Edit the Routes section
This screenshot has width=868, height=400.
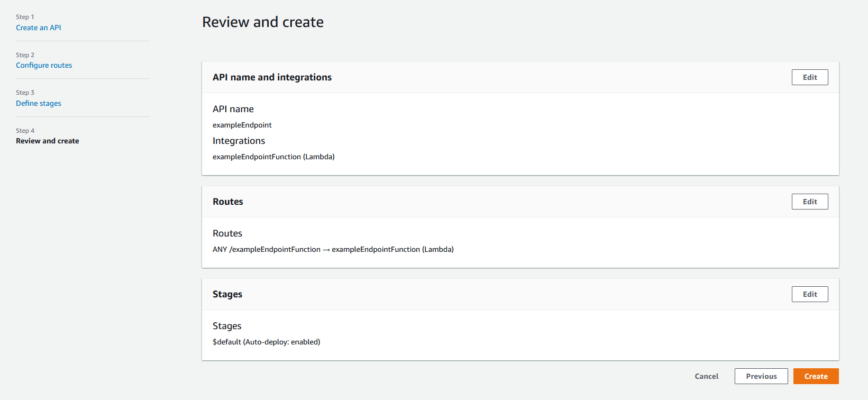pos(810,202)
